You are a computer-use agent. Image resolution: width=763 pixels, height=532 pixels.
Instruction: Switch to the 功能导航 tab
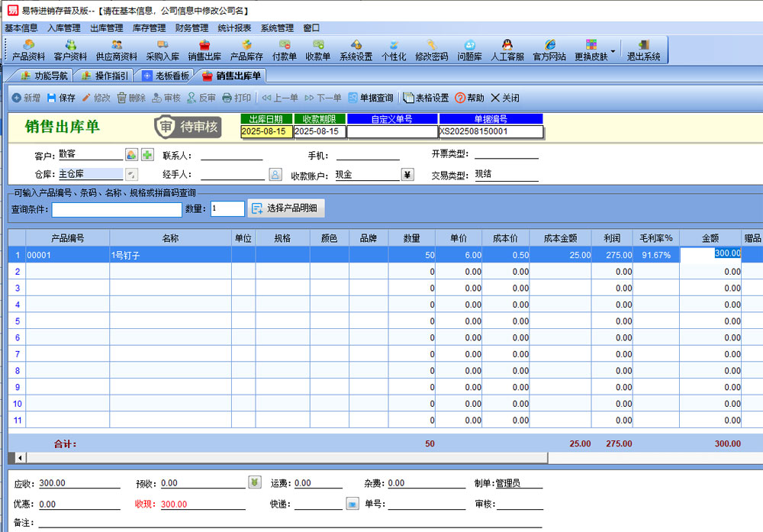click(x=43, y=76)
